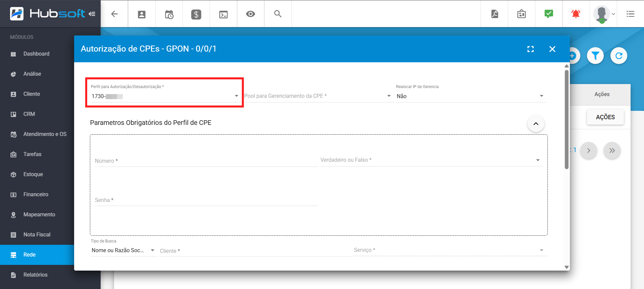Screen dimensions: 644x289
Task: Click the Cliente search field
Action: click(255, 251)
